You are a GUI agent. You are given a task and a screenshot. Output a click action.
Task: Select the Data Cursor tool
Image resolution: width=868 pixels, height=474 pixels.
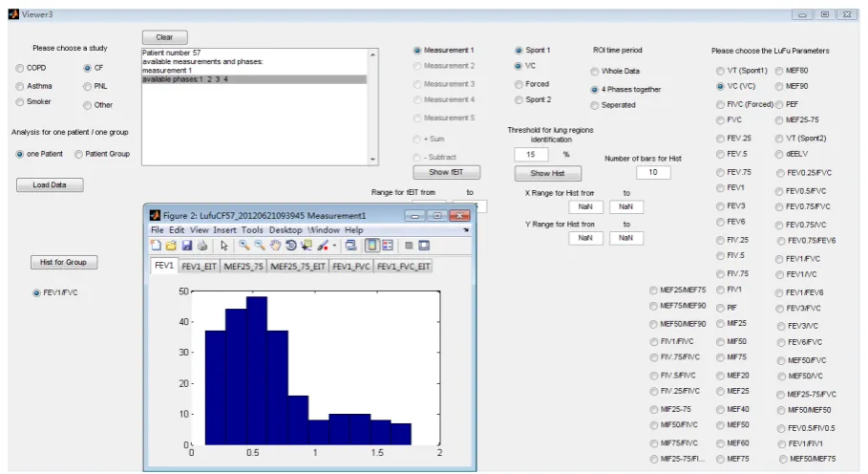point(307,246)
